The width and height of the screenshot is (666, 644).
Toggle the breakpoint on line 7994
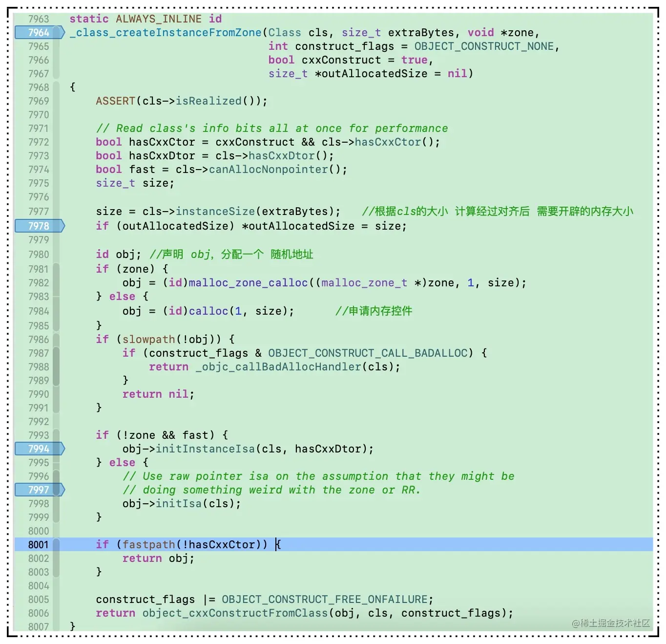pos(39,449)
